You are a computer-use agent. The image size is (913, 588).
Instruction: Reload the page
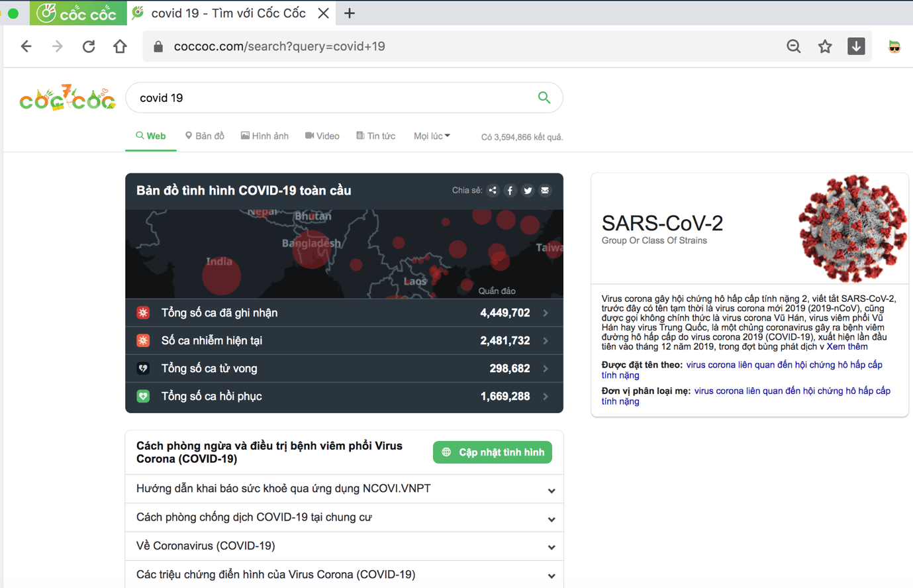click(x=89, y=46)
